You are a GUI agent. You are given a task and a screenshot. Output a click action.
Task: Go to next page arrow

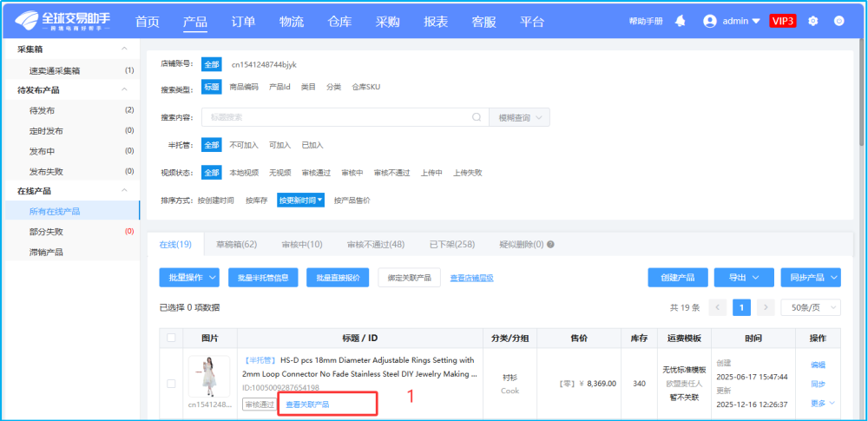pyautogui.click(x=766, y=307)
